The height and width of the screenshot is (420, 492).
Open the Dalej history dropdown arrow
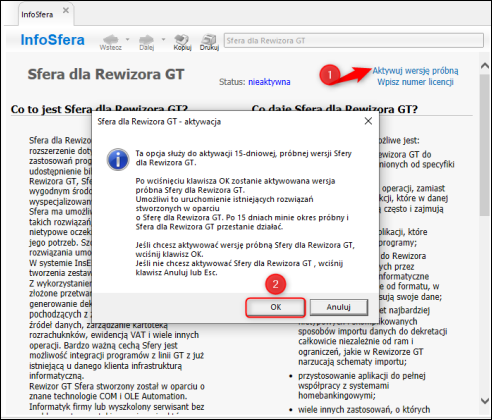click(x=163, y=39)
